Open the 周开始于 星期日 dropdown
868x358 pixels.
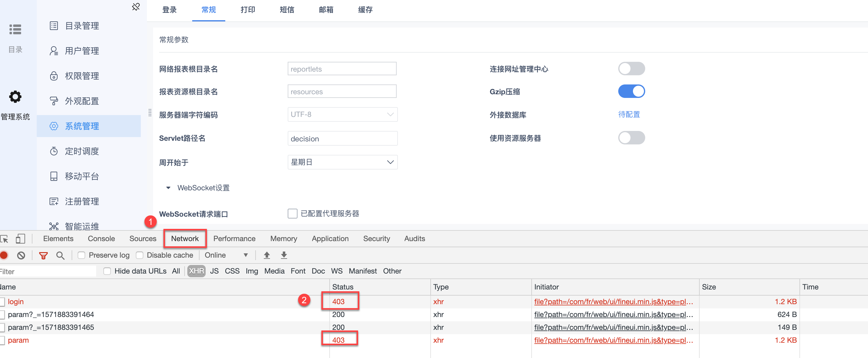[x=342, y=162]
